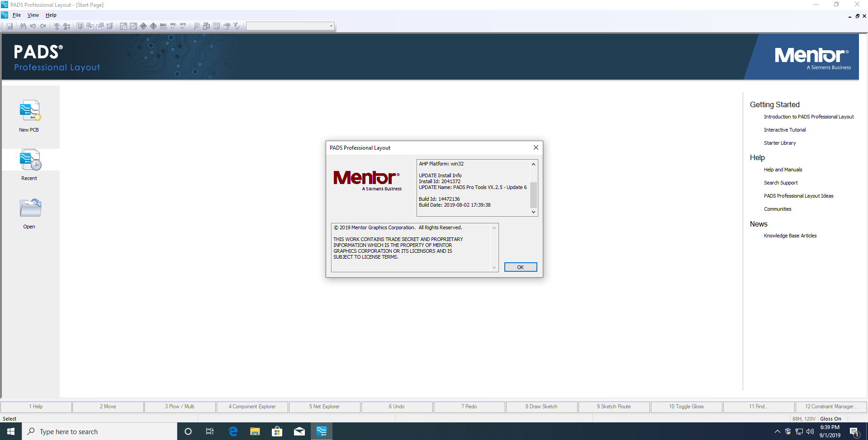The width and height of the screenshot is (868, 440).
Task: Click the 3 Plow / Multi button
Action: point(180,407)
